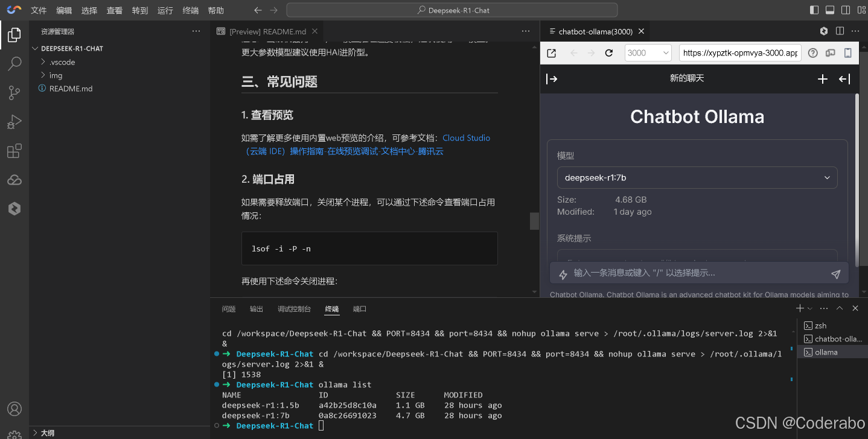This screenshot has height=439, width=868.
Task: Collapse the chatbot right sidebar arrow
Action: 844,79
